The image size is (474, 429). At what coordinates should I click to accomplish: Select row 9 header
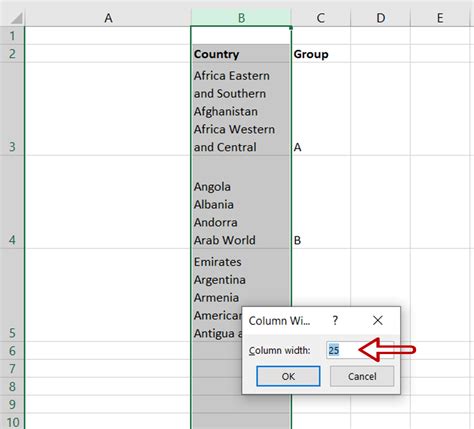[x=12, y=404]
